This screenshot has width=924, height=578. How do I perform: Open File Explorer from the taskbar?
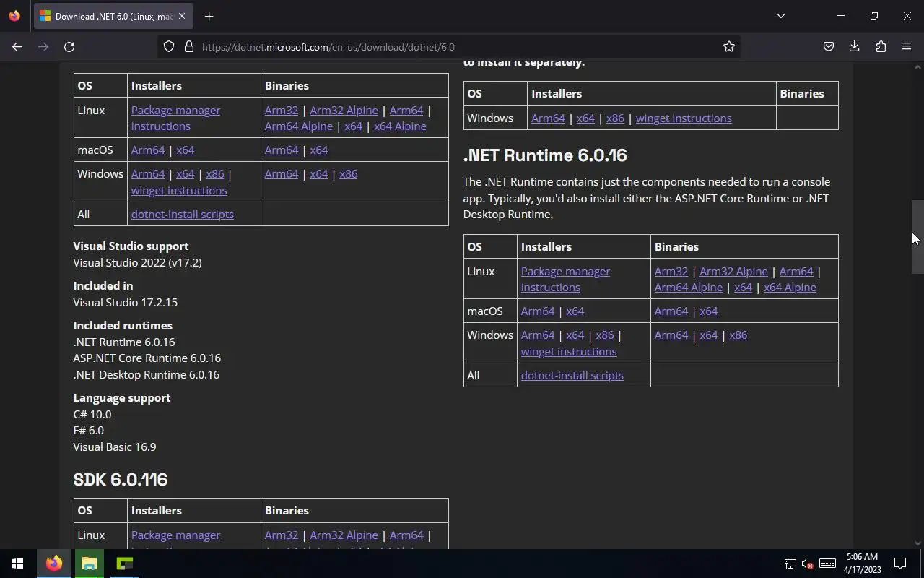pos(90,564)
